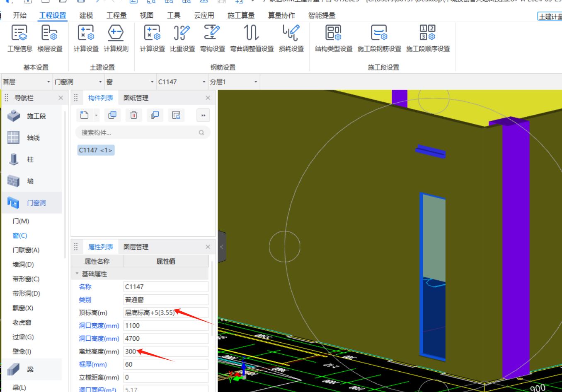The height and width of the screenshot is (392, 562).
Task: Select 施工段 in navigation bar
Action: coord(32,116)
